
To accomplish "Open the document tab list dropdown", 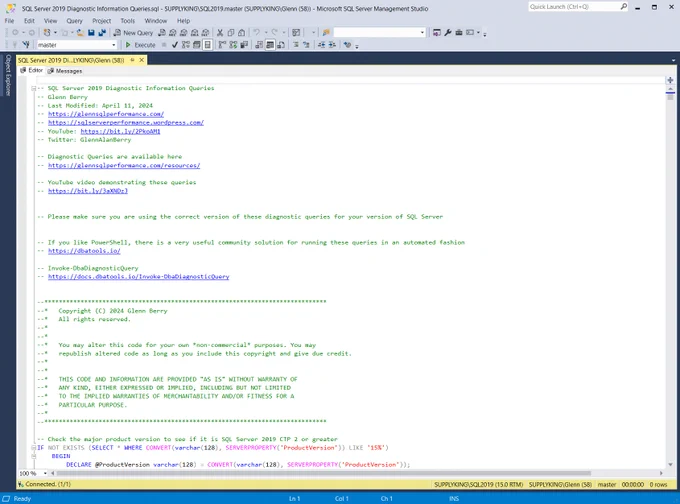I will point(673,60).
